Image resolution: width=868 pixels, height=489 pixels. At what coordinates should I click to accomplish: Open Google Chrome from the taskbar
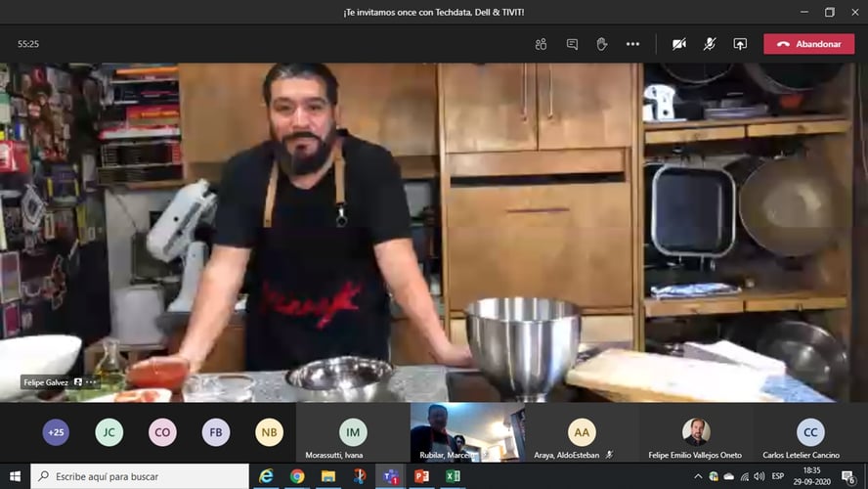tap(297, 476)
